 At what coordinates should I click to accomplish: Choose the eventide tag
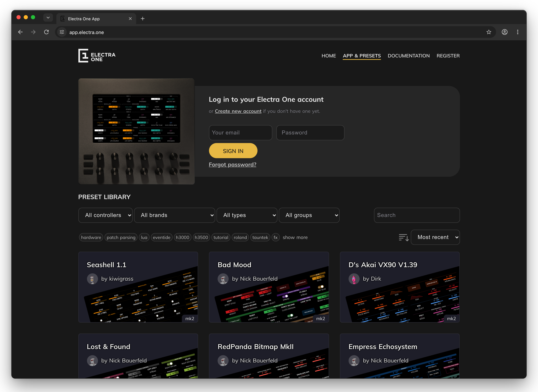[162, 237]
